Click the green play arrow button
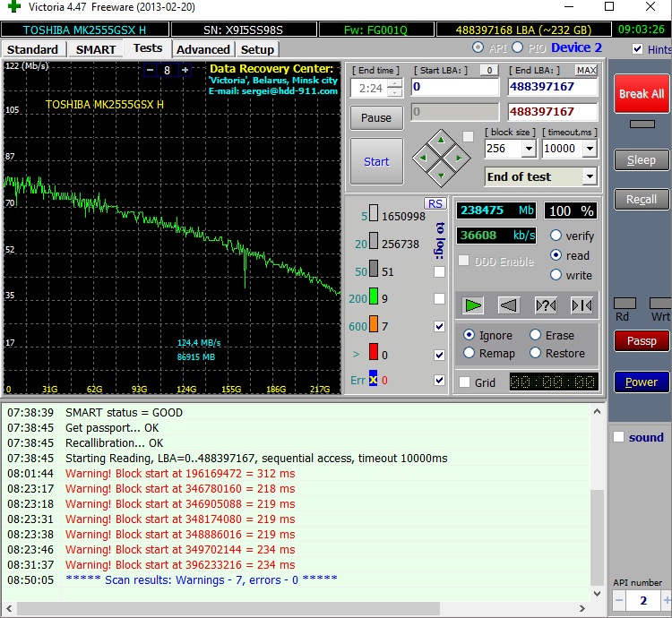The height and width of the screenshot is (618, 672). (x=473, y=305)
